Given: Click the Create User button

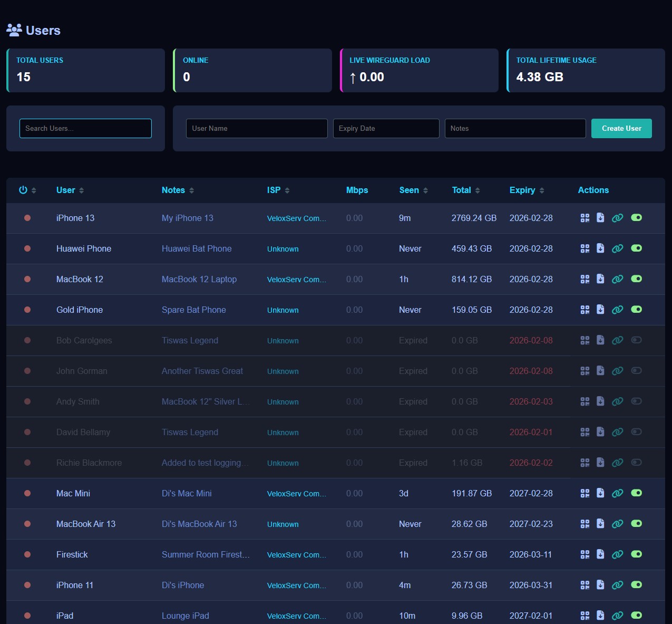Looking at the screenshot, I should click(621, 129).
